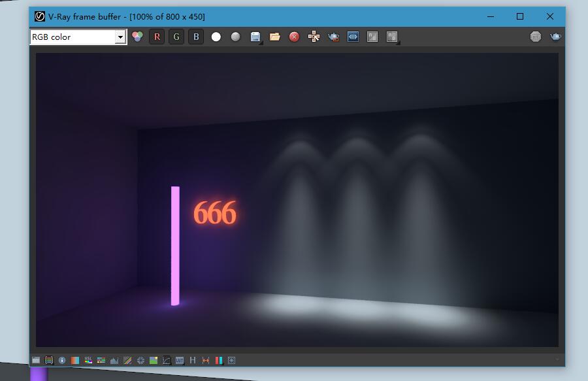Toggle display colors in sRGB space icon
588x381 pixels.
(167, 360)
